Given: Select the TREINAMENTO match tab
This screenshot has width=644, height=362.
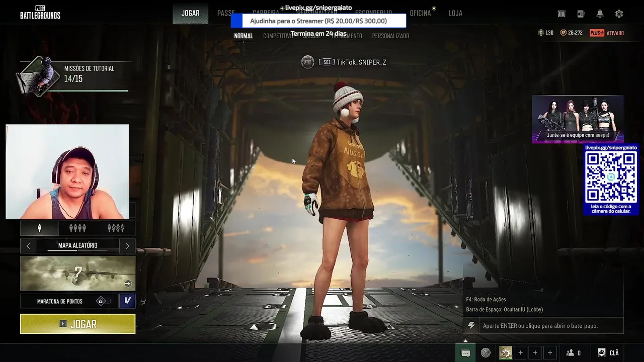Looking at the screenshot, I should 346,36.
